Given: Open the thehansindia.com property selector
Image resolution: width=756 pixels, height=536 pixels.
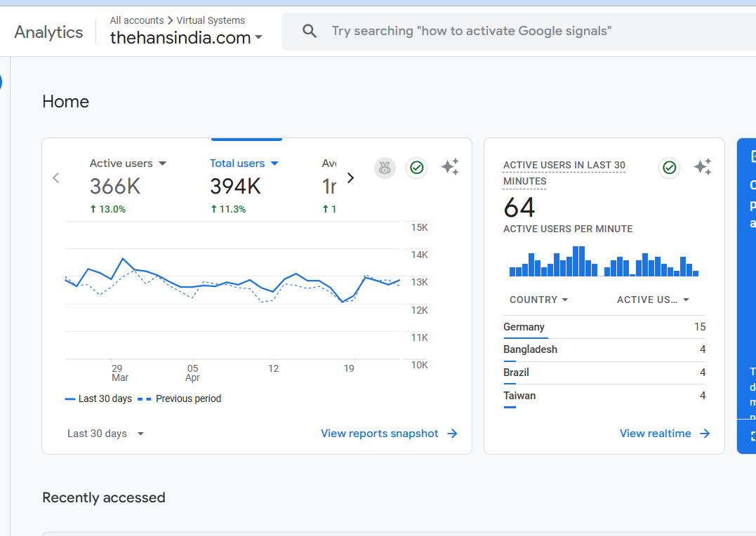Looking at the screenshot, I should point(186,38).
